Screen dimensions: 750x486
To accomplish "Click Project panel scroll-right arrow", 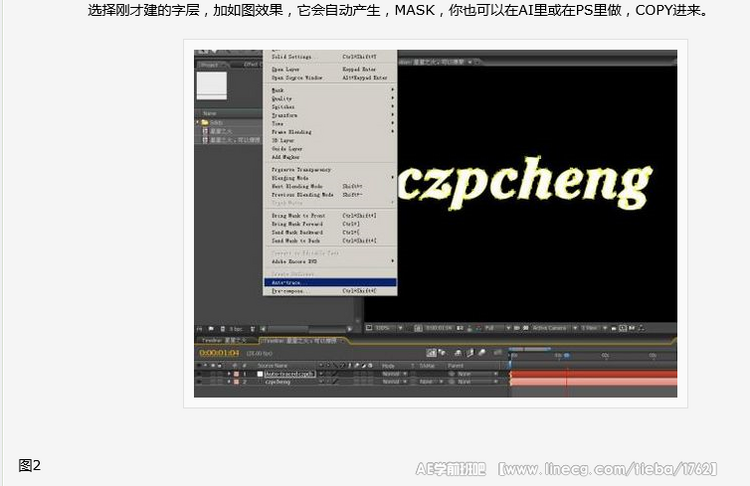I will pyautogui.click(x=350, y=329).
